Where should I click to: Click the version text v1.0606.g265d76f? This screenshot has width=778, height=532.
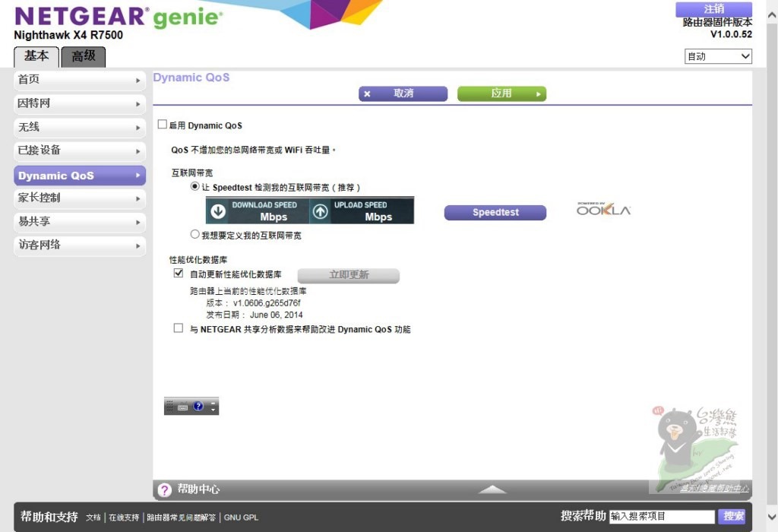click(267, 302)
